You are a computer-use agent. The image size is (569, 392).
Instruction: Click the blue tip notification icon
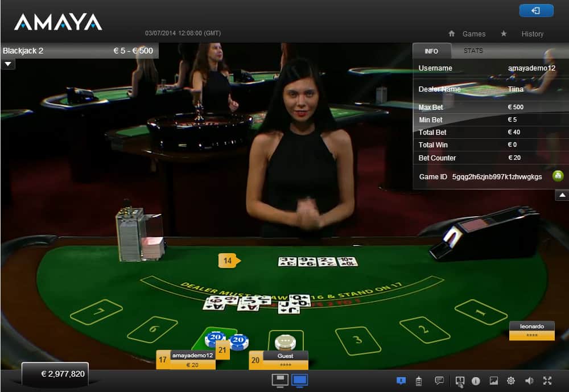point(401,381)
